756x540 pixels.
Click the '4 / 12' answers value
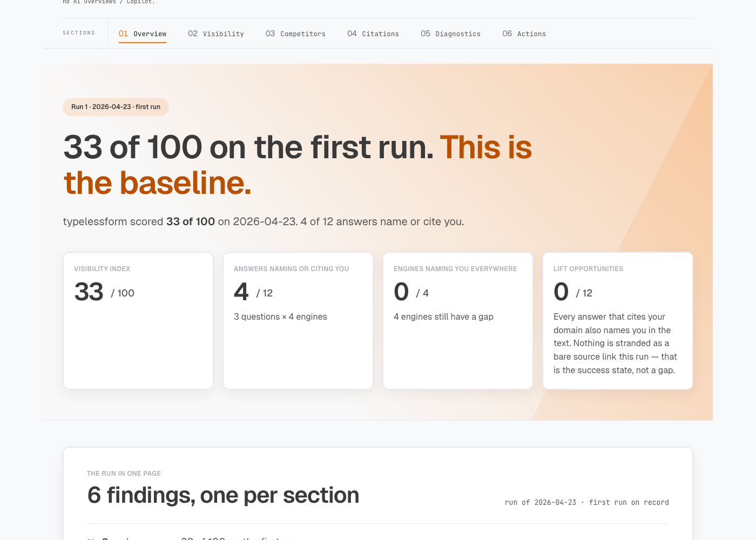pyautogui.click(x=253, y=292)
